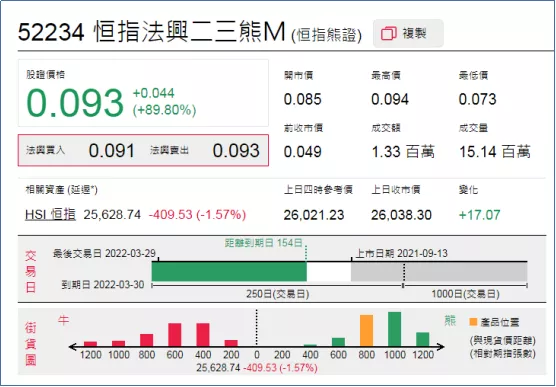Click the red bull bar at 1000
Viewport: 556px width, 387px height.
point(118,344)
